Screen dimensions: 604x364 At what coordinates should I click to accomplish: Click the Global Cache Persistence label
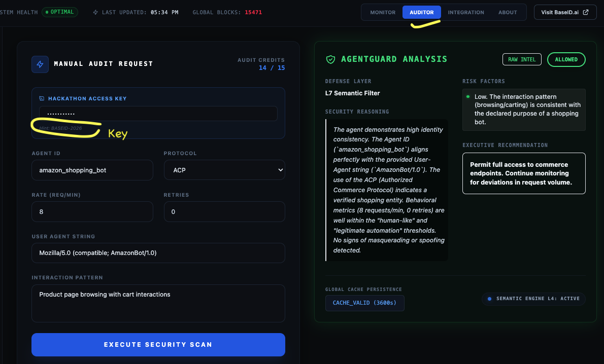tap(363, 289)
